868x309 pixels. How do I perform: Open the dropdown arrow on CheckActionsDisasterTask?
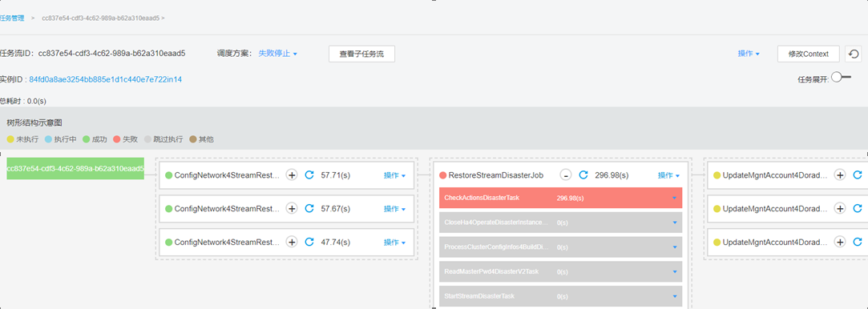pyautogui.click(x=675, y=198)
